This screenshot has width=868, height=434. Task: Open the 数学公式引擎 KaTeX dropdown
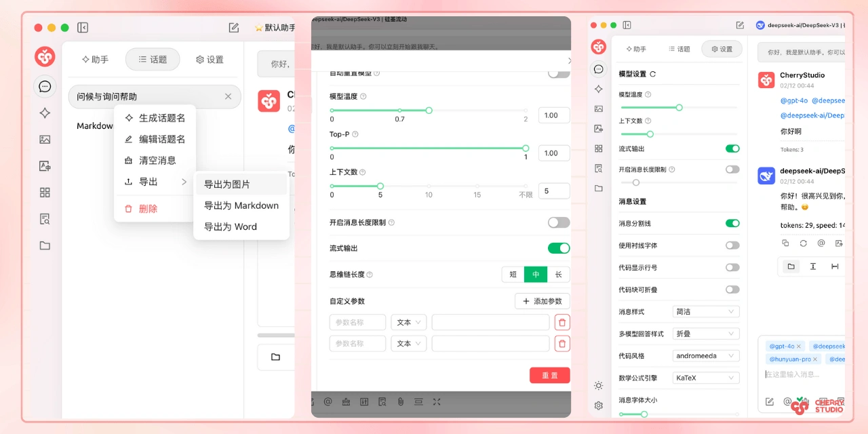[705, 378]
